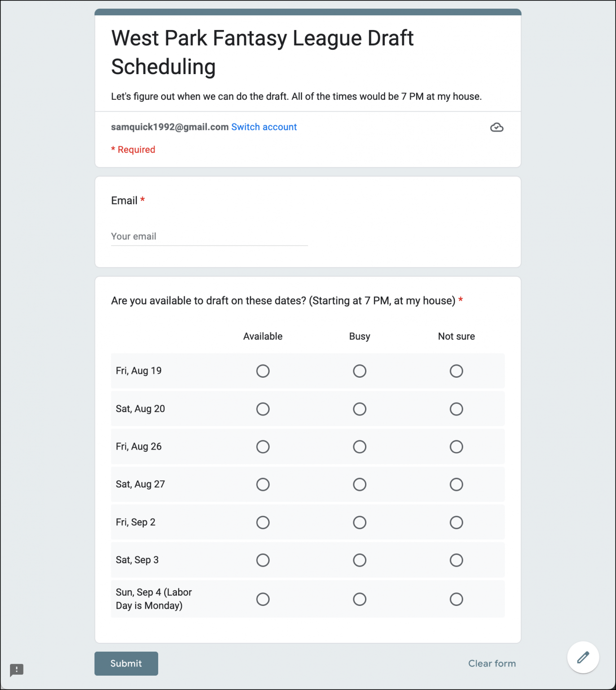Select Not sure for Fri, Sep 2
616x690 pixels.
pyautogui.click(x=456, y=522)
